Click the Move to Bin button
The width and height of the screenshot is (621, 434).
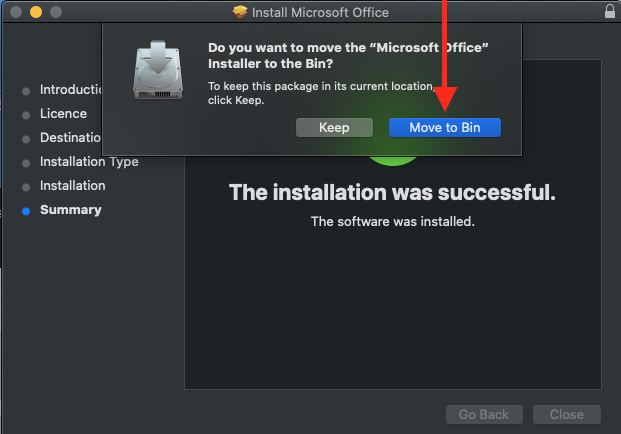[445, 128]
